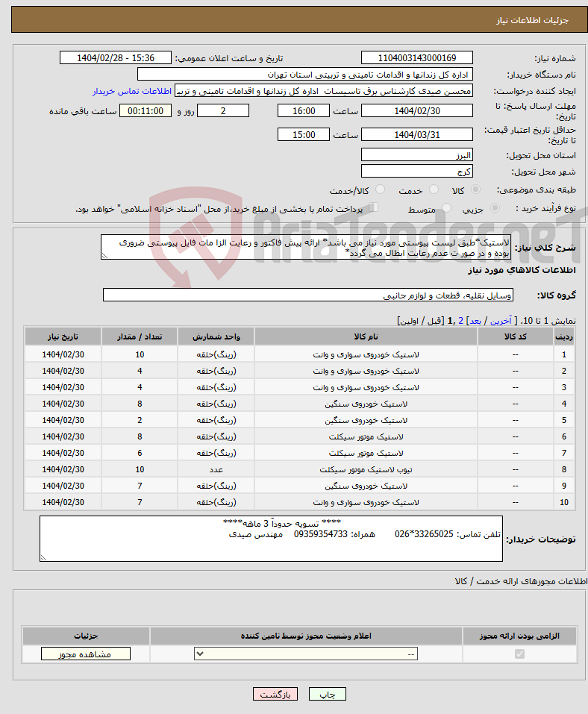Image resolution: width=588 pixels, height=714 pixels.
Task: Toggle the Islamic treasury payment checkbox
Action: (374, 207)
